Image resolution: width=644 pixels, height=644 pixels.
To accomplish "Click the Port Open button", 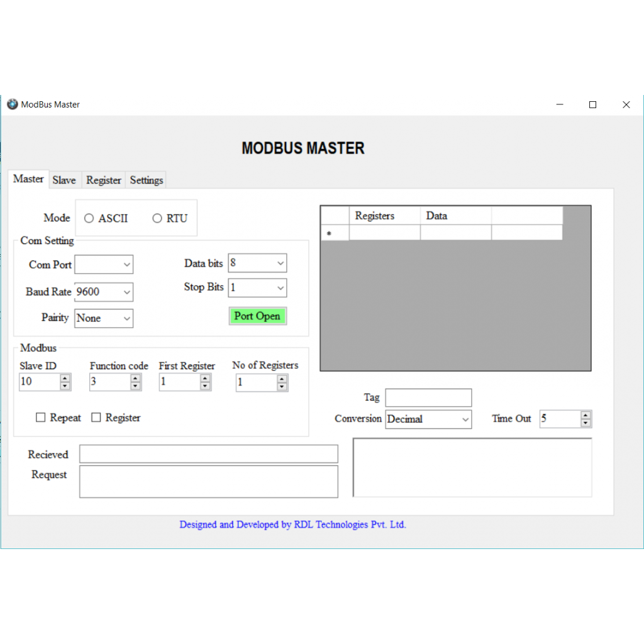I will [x=257, y=316].
